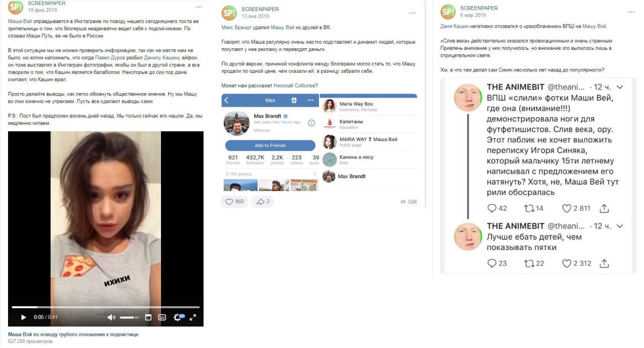Toggle subtitles icon in video player
This screenshot has height=348, width=644.
162,317
